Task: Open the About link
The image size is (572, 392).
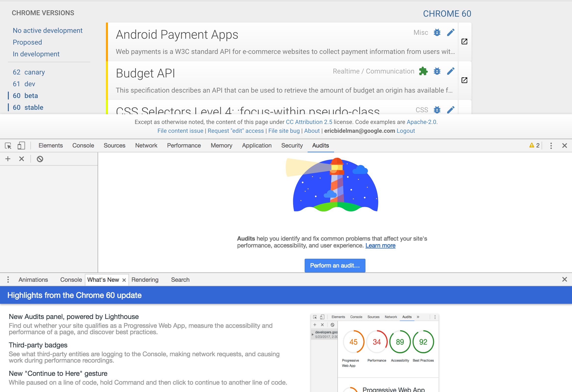Action: point(312,131)
